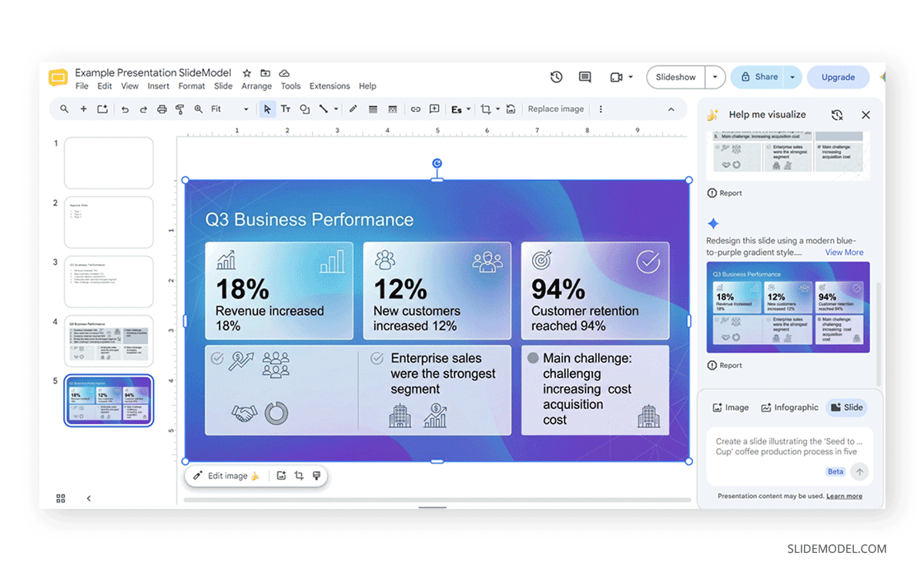Click the submit prompt arrow
This screenshot has height=572, width=924.
coord(860,471)
